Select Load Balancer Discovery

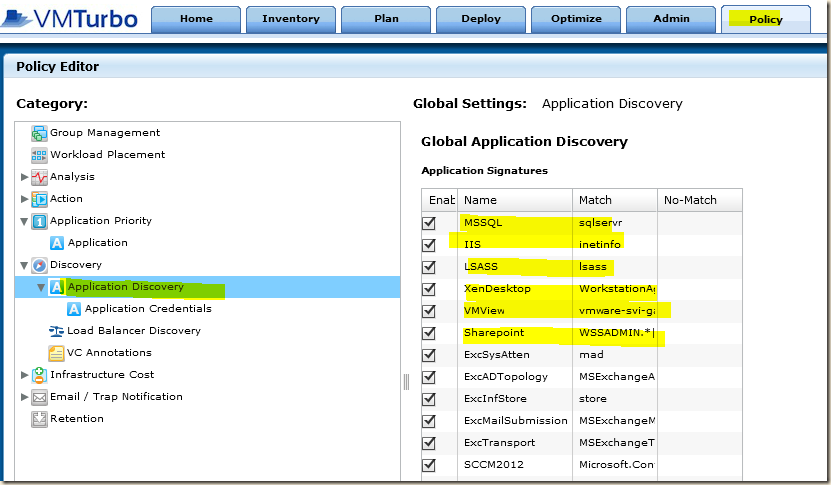(x=134, y=331)
